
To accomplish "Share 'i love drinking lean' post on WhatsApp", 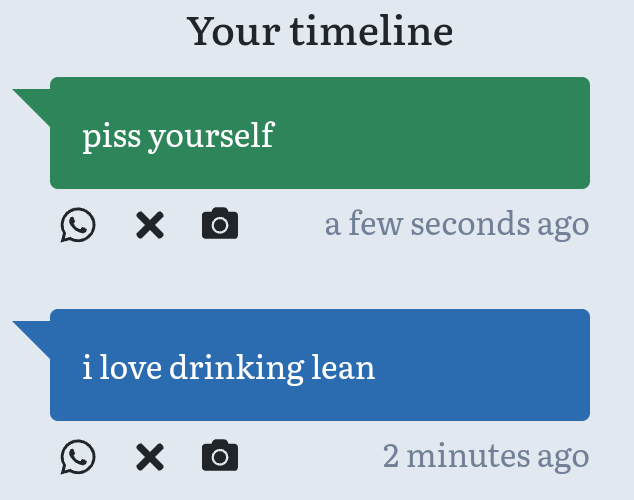I will tap(78, 457).
